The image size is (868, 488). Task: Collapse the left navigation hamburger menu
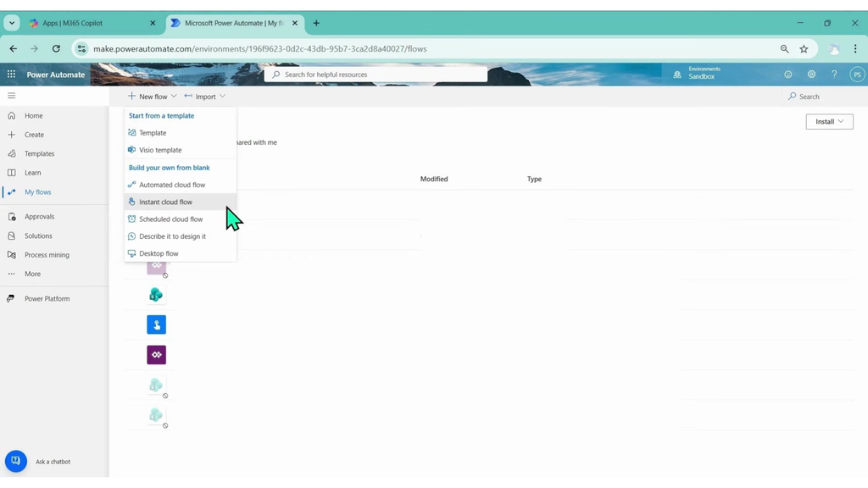click(11, 96)
